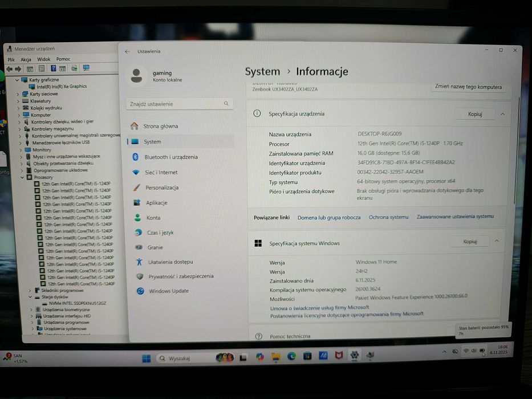
Task: Click Zmień nazwę tego komputera button
Action: [468, 87]
